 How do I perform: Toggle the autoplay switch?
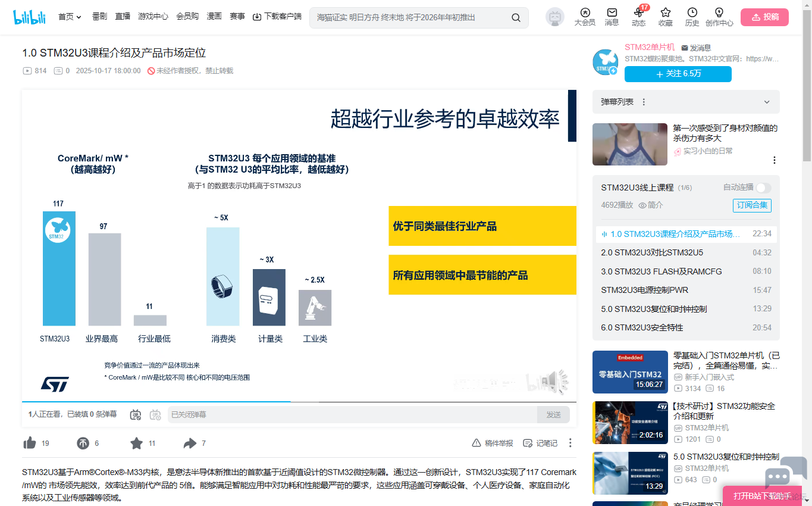(763, 188)
